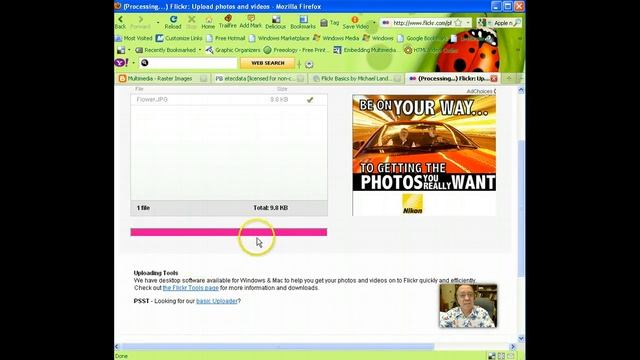Screen dimensions: 640x360
Task: Click the Nikon photos advertisement banner
Action: pos(424,155)
